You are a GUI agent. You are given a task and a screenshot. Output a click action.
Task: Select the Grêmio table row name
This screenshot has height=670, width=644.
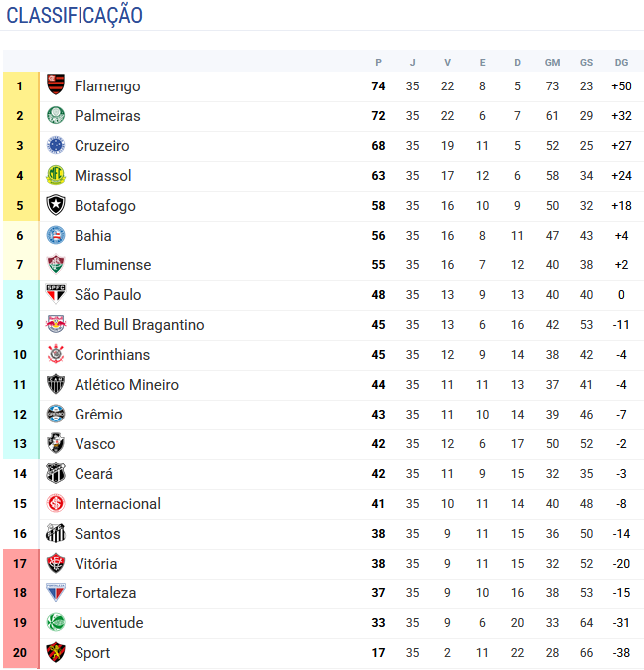(x=98, y=415)
